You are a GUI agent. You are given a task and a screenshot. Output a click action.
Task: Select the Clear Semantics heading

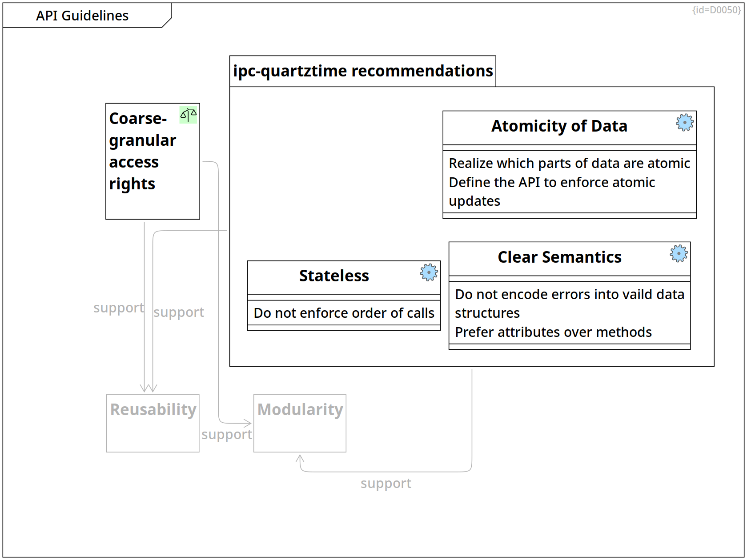pyautogui.click(x=559, y=257)
